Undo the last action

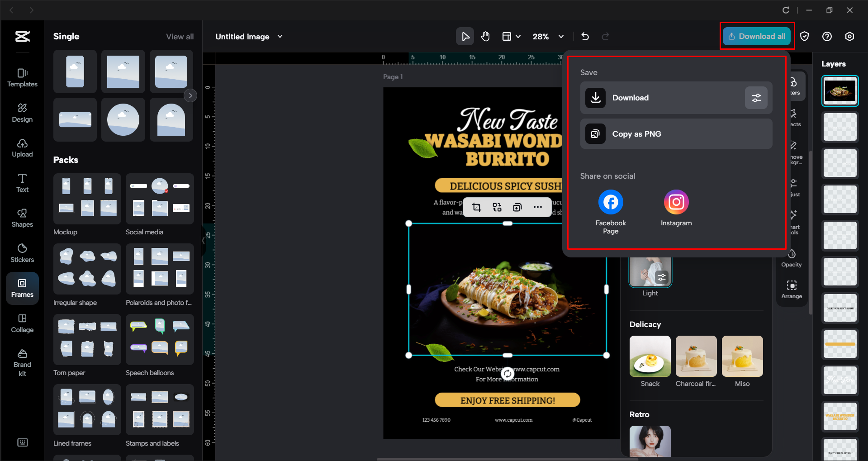585,36
